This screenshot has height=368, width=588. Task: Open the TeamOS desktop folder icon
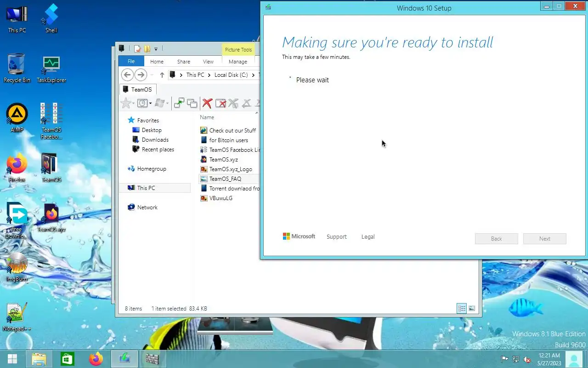(x=51, y=168)
